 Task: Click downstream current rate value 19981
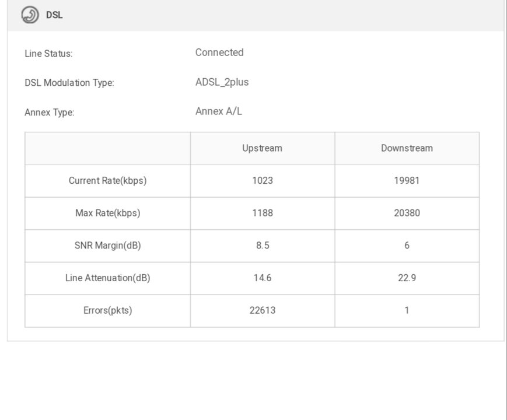[x=407, y=180]
